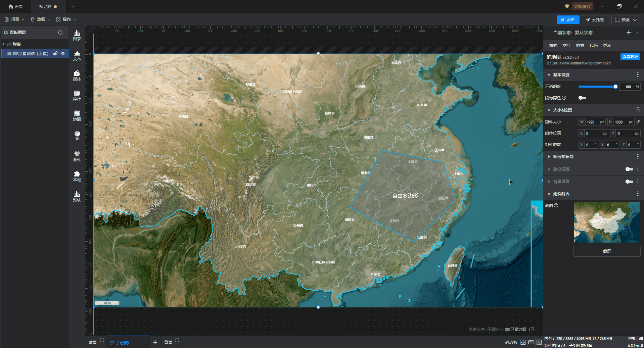
Task: Adjust the 不透明度 opacity slider
Action: [x=597, y=87]
